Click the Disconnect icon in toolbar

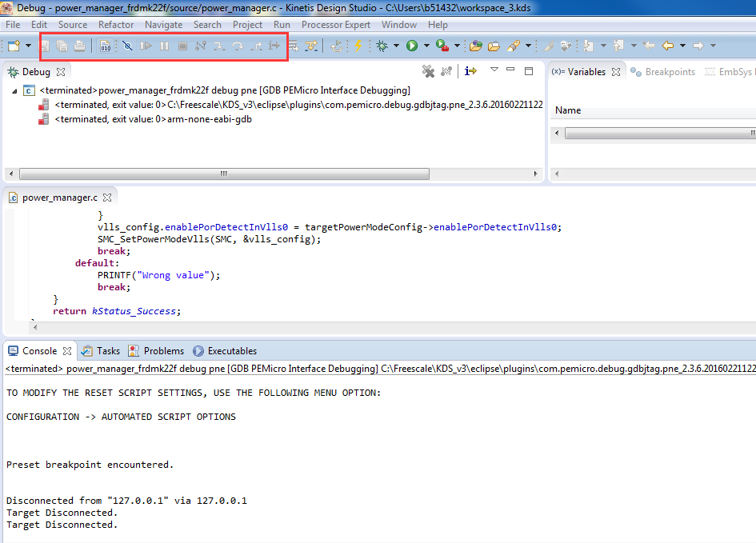click(x=201, y=46)
